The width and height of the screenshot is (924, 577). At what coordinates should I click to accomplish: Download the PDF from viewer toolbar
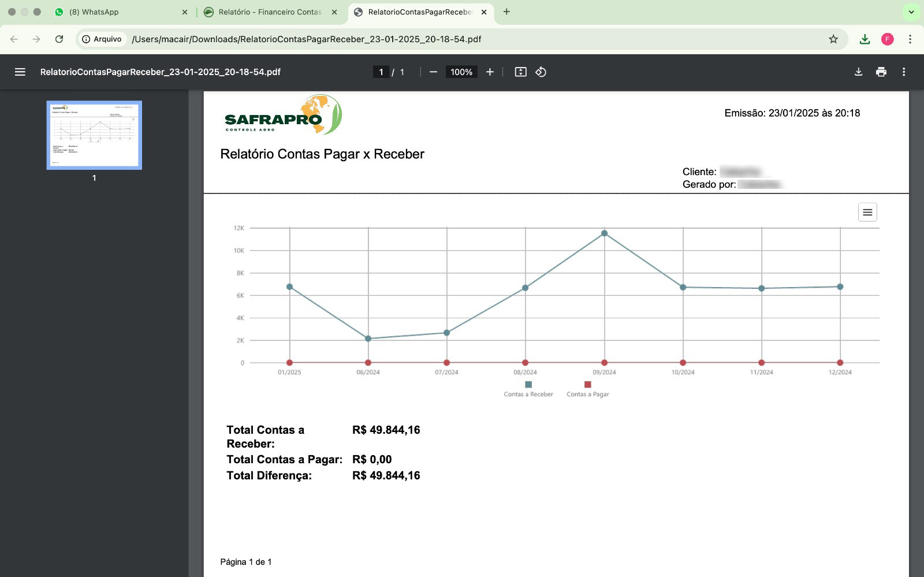click(858, 72)
